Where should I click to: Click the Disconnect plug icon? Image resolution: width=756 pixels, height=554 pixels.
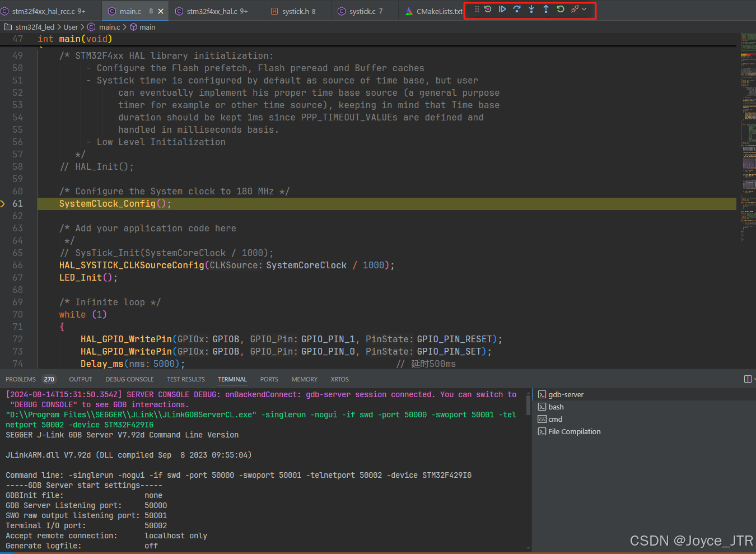[x=575, y=10]
